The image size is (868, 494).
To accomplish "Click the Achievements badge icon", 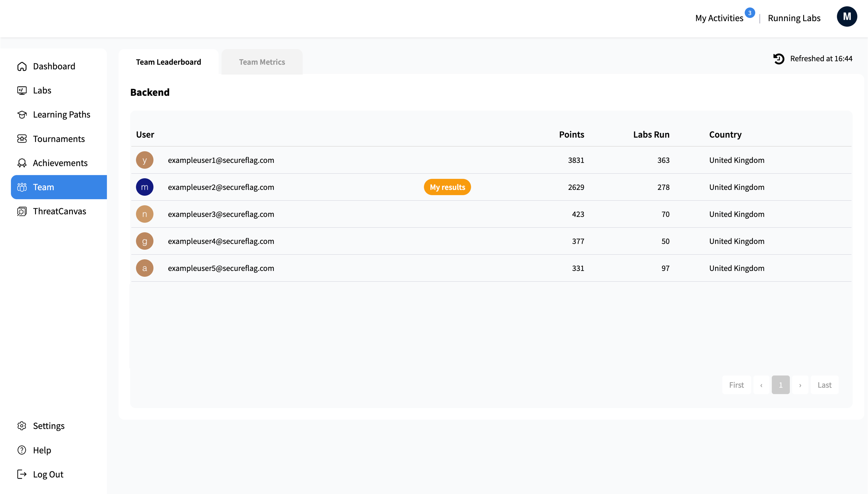I will tap(22, 163).
